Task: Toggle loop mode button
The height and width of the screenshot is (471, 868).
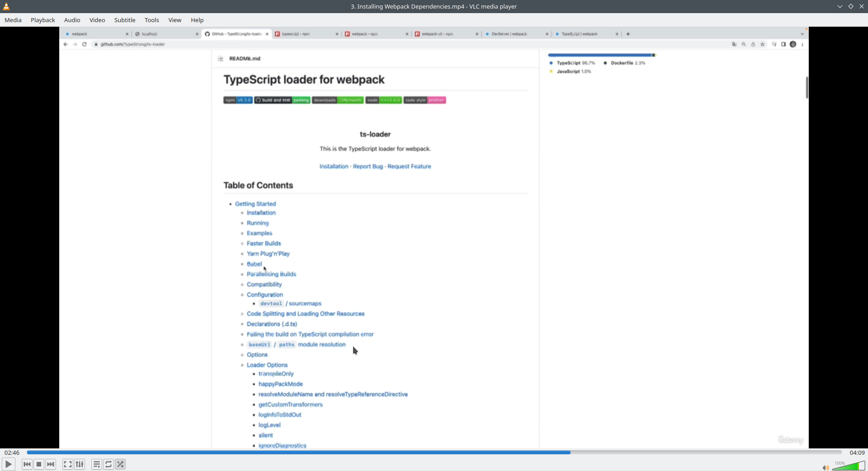Action: tap(108, 464)
